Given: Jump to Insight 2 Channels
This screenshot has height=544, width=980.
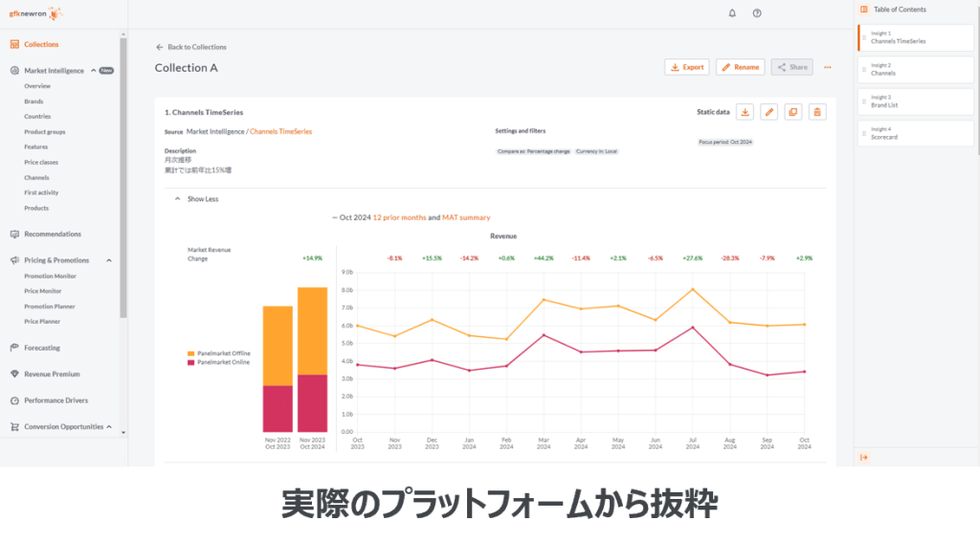Looking at the screenshot, I should [916, 69].
